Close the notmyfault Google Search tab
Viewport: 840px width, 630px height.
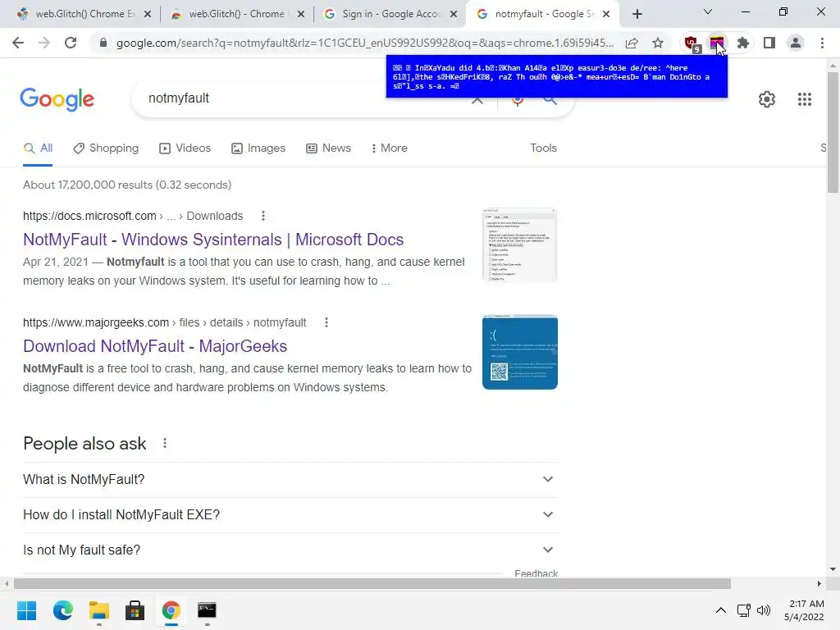coord(606,15)
